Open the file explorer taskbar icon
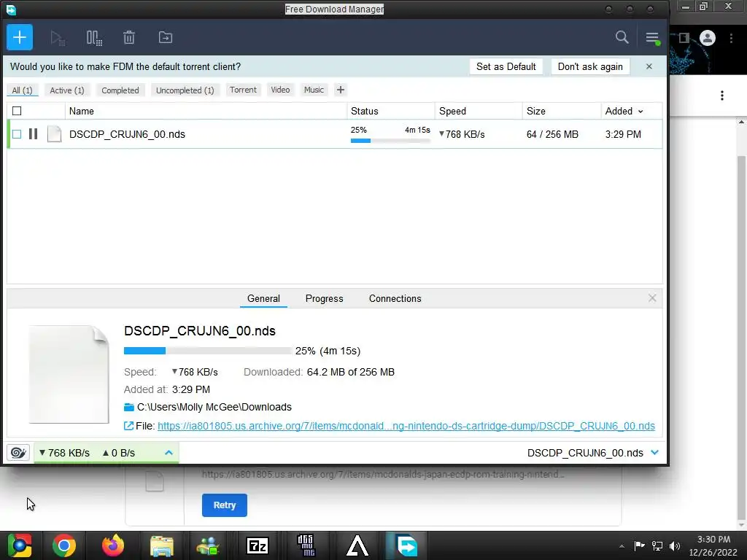The height and width of the screenshot is (560, 747). (161, 545)
